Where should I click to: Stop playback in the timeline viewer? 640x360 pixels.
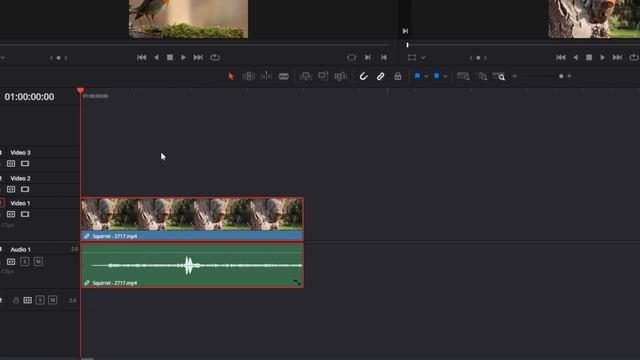[589, 58]
